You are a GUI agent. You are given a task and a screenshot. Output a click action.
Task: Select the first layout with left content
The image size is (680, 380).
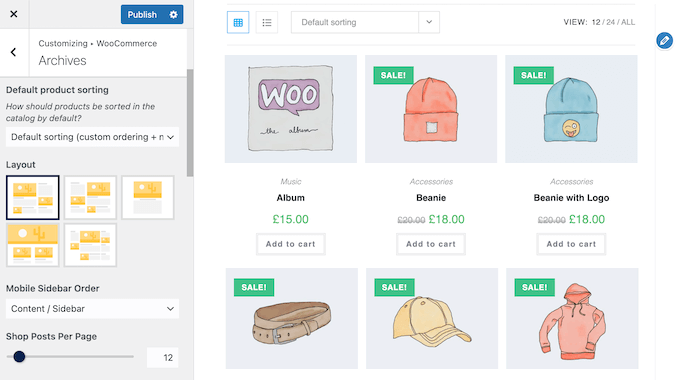click(33, 197)
